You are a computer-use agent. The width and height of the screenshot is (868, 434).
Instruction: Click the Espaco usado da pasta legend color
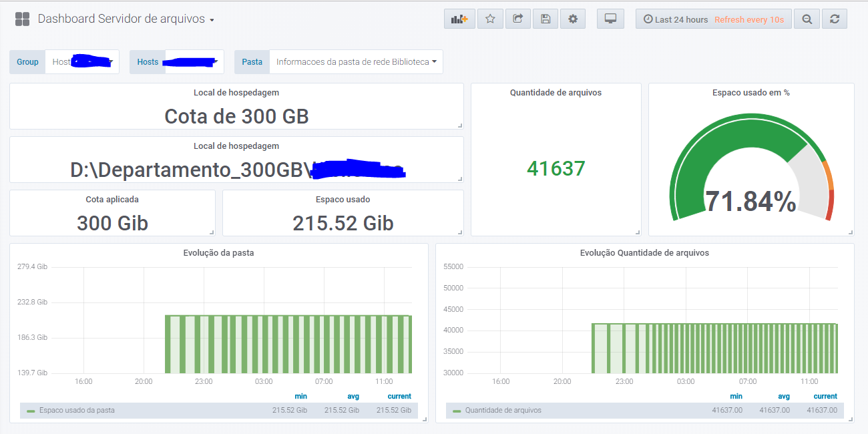point(31,411)
